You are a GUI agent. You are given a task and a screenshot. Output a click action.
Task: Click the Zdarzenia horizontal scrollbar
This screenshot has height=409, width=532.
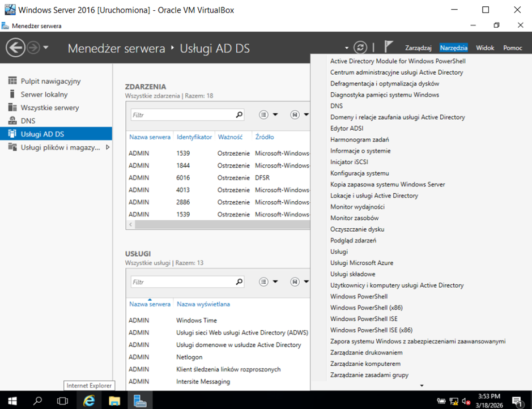click(x=221, y=225)
